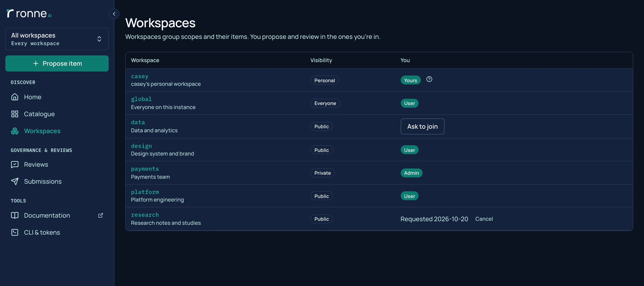Screen dimensions: 644x286
Task: Click the Everyone visibility badge
Action: (x=325, y=103)
